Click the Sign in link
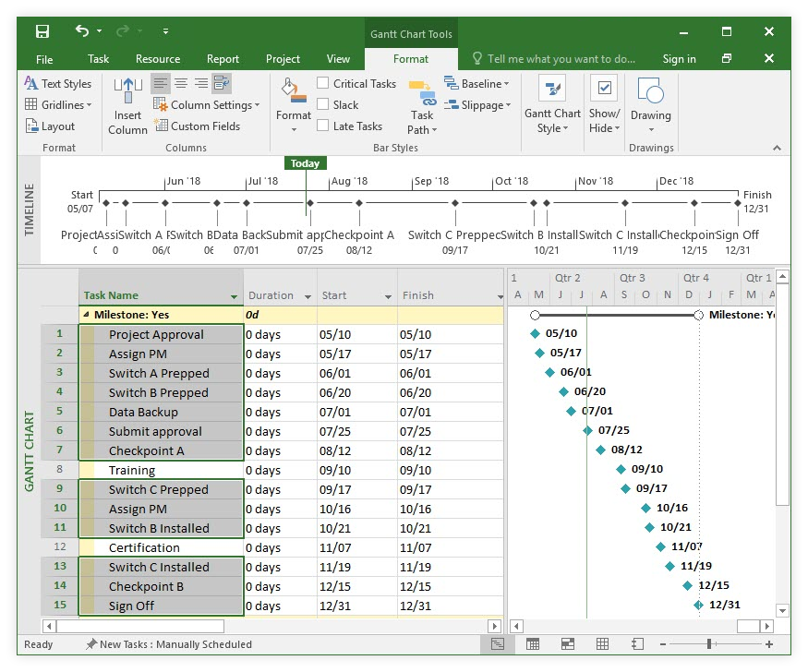The width and height of the screenshot is (808, 672). point(679,58)
